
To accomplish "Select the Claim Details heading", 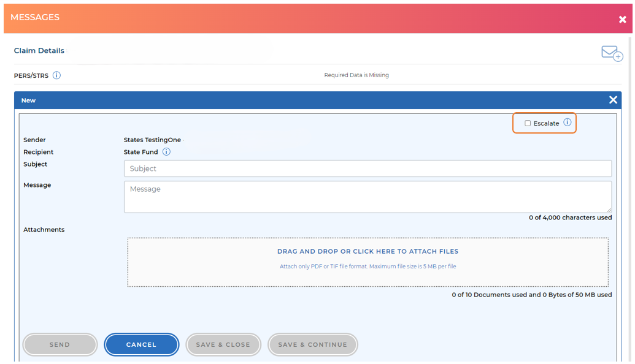I will pos(39,51).
